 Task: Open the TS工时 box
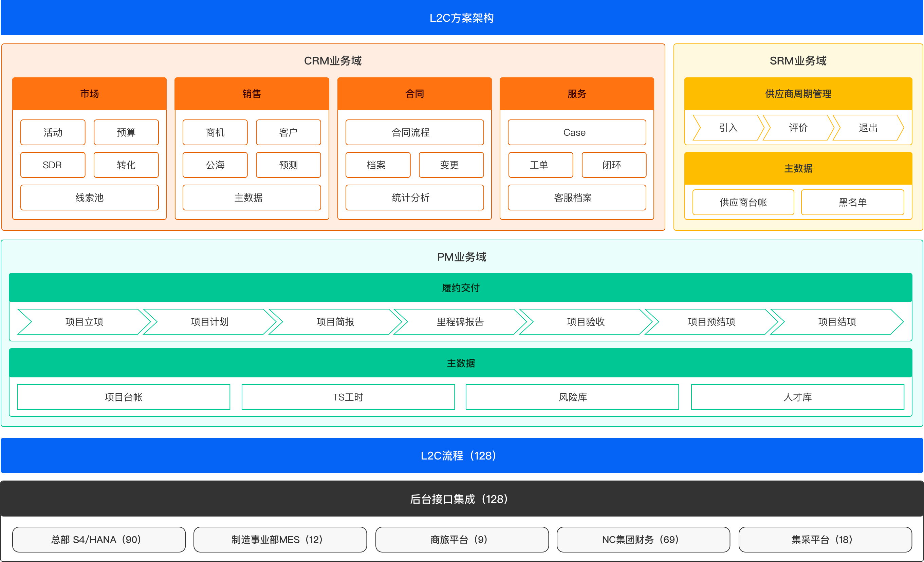tap(348, 397)
